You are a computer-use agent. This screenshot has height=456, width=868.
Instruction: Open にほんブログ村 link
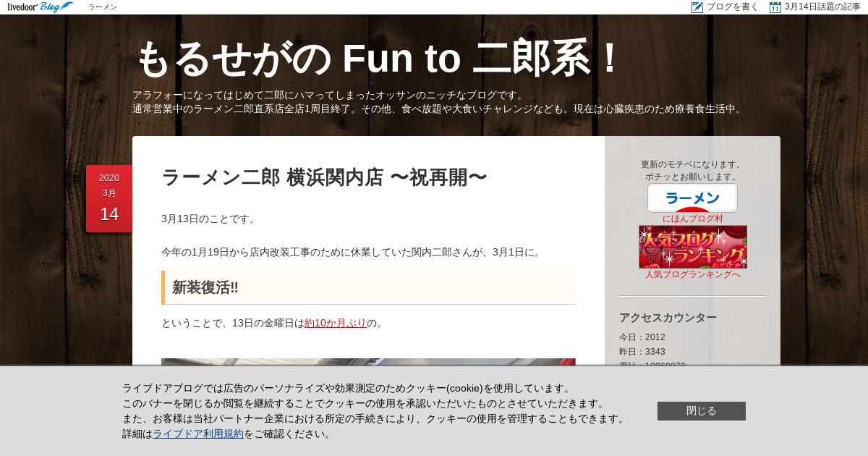click(692, 219)
